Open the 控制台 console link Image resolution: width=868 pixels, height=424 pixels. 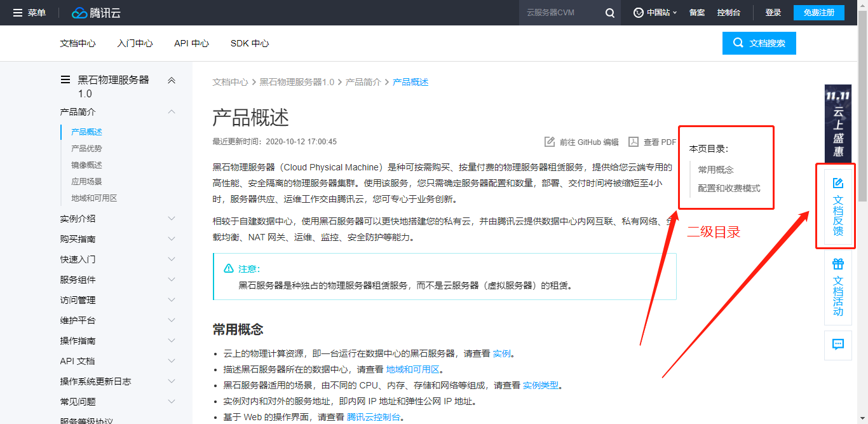tap(728, 13)
